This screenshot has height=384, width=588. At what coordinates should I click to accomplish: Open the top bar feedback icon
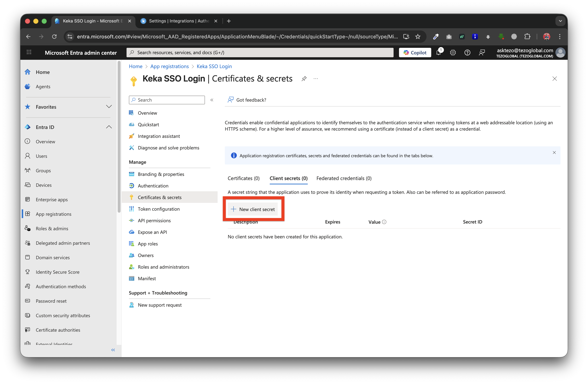482,53
